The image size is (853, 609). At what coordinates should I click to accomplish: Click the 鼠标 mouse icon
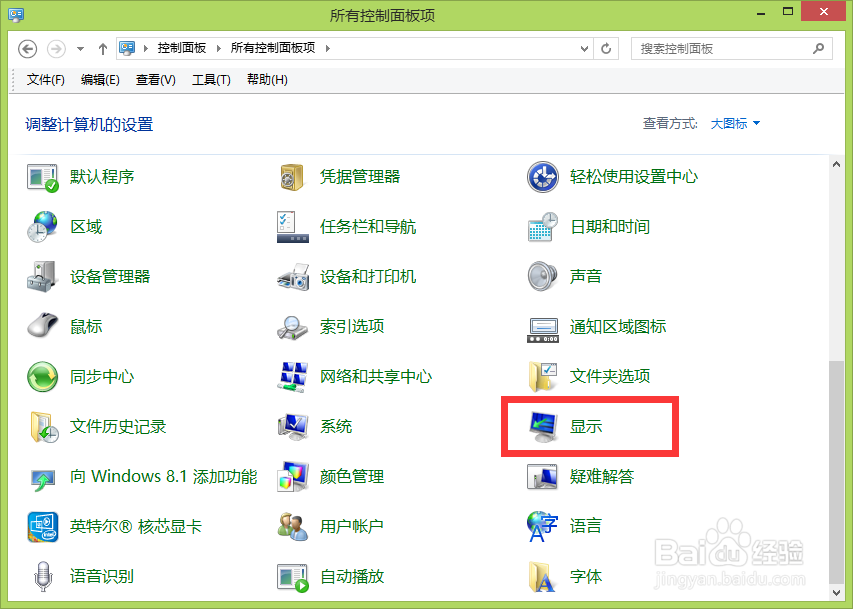(42, 325)
